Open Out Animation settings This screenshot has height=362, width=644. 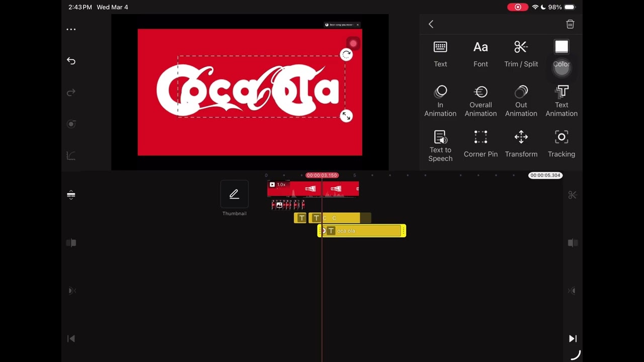pyautogui.click(x=521, y=101)
